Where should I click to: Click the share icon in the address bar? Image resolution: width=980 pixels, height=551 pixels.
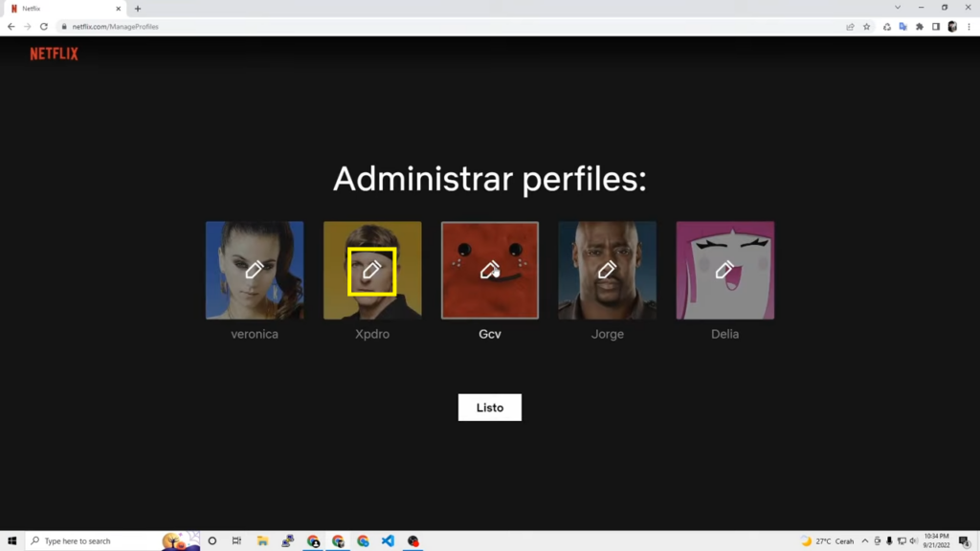(848, 27)
